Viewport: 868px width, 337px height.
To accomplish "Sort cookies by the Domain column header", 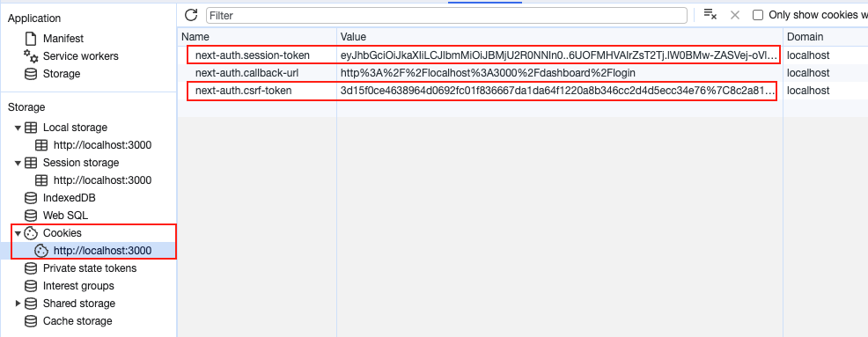I will coord(826,37).
